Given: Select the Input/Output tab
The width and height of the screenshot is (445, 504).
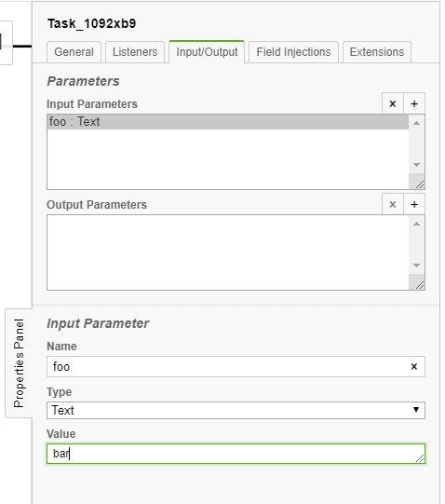Looking at the screenshot, I should coord(207,52).
